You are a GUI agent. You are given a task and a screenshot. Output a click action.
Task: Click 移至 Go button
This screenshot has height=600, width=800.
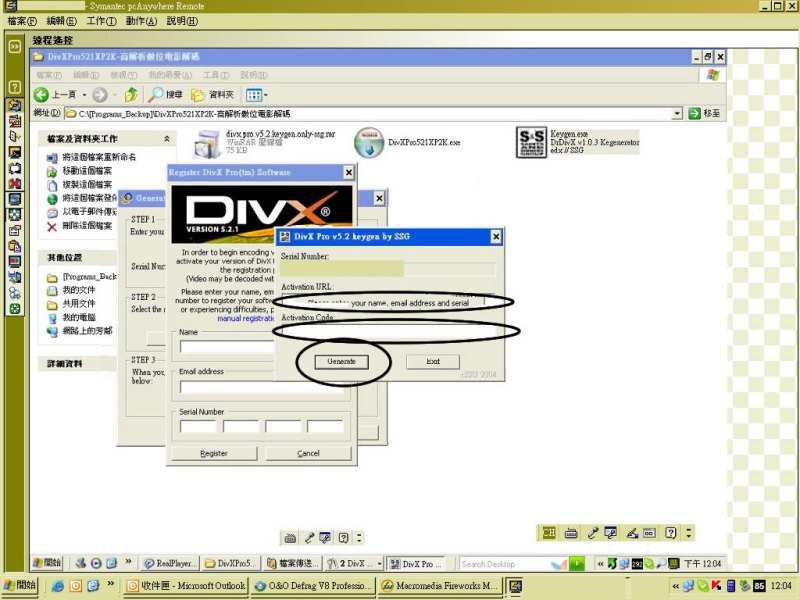[x=704, y=113]
